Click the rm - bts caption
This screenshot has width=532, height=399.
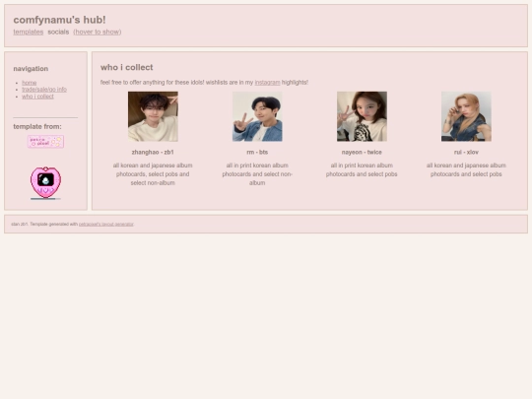click(257, 152)
